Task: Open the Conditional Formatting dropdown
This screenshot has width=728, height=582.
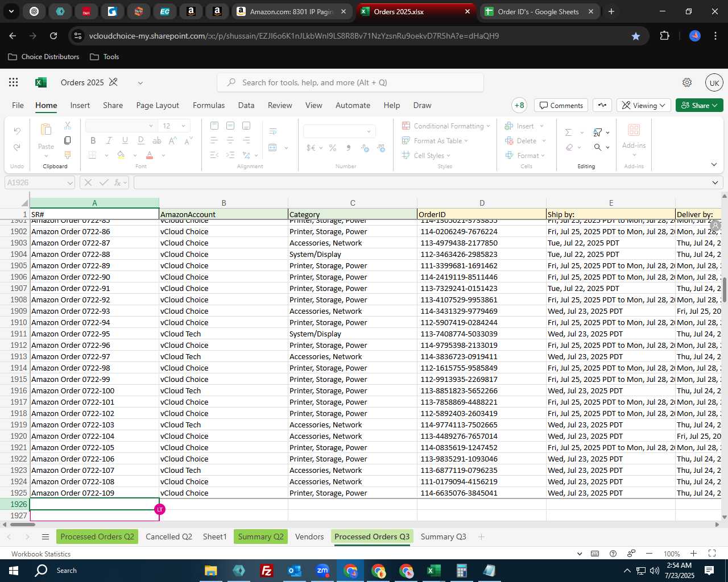Action: coord(446,126)
